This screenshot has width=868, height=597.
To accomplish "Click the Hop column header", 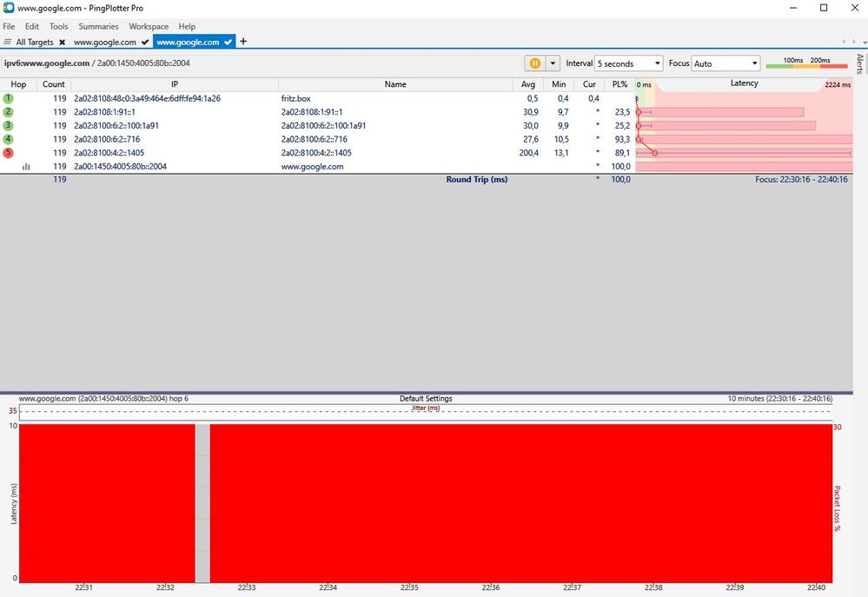I will click(x=18, y=84).
